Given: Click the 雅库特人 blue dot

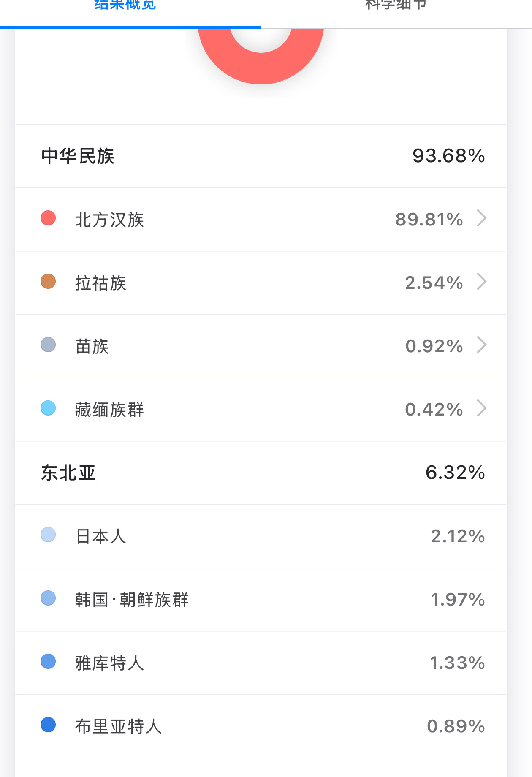Looking at the screenshot, I should [48, 662].
